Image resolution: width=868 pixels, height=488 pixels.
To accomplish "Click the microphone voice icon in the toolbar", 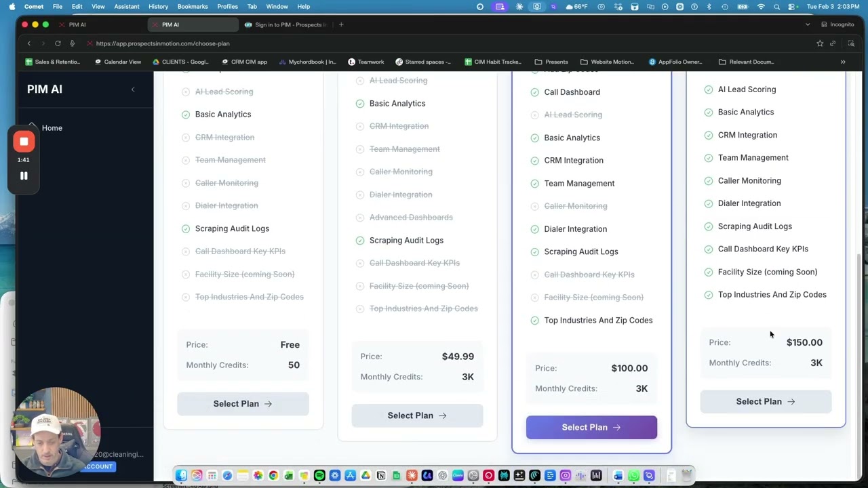I will click(73, 43).
